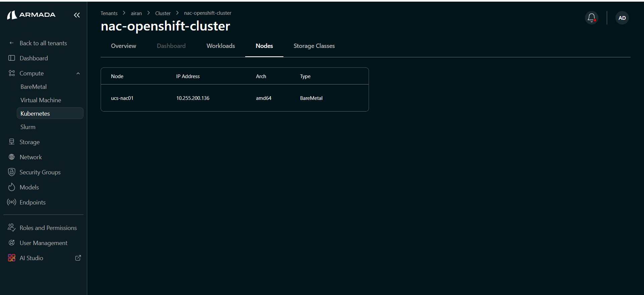Collapse the Compute section chevron
The height and width of the screenshot is (295, 644).
coord(78,73)
